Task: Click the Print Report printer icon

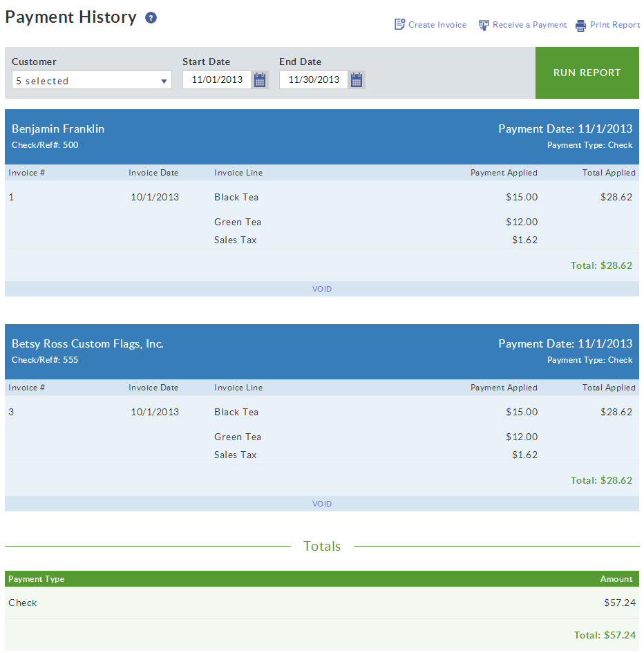Action: point(579,24)
